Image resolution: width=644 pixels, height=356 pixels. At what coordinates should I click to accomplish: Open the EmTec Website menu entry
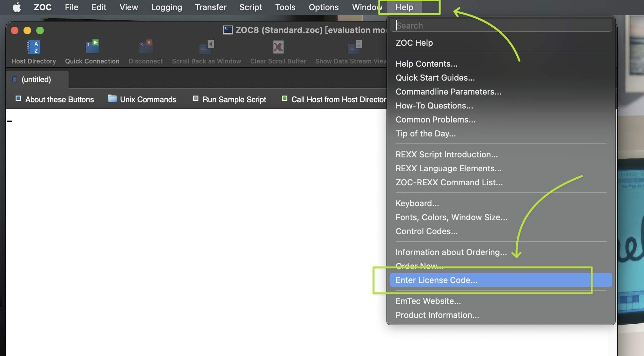click(x=428, y=301)
